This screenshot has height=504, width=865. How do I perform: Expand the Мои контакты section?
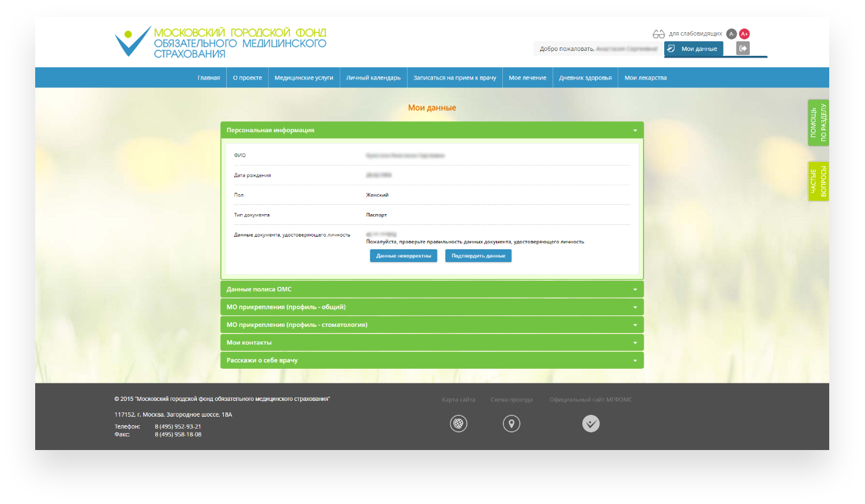pos(431,343)
